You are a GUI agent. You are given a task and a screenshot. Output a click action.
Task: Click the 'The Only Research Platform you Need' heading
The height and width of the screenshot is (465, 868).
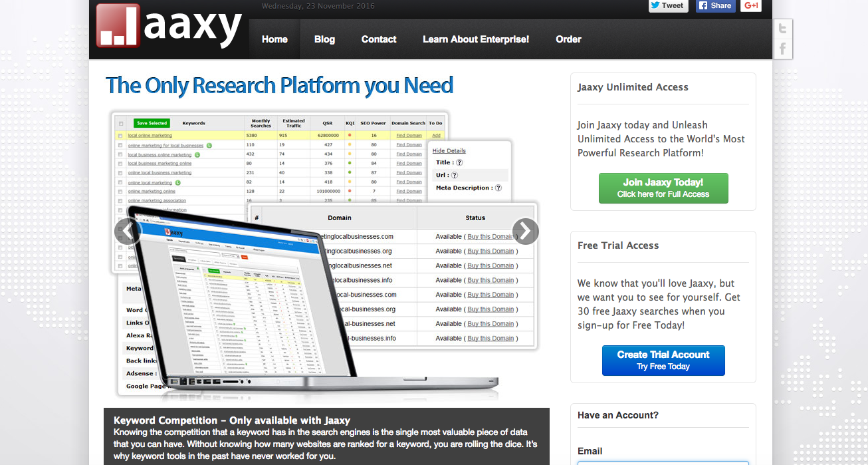(279, 85)
